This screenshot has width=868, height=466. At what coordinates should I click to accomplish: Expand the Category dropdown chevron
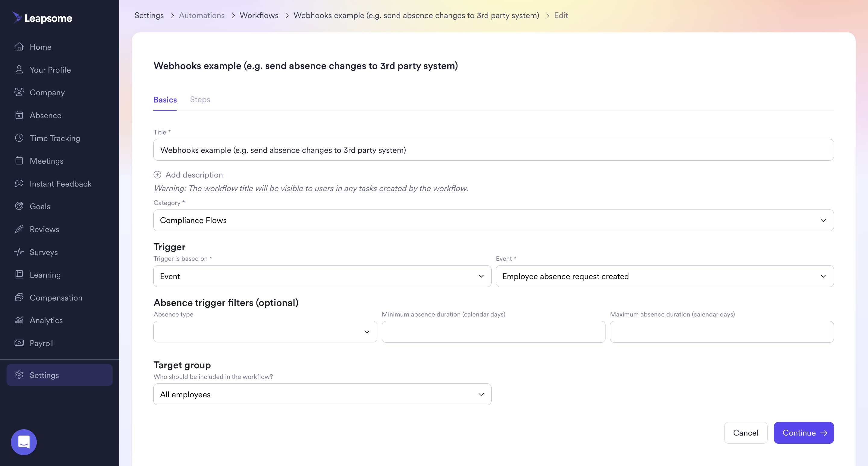pyautogui.click(x=823, y=220)
